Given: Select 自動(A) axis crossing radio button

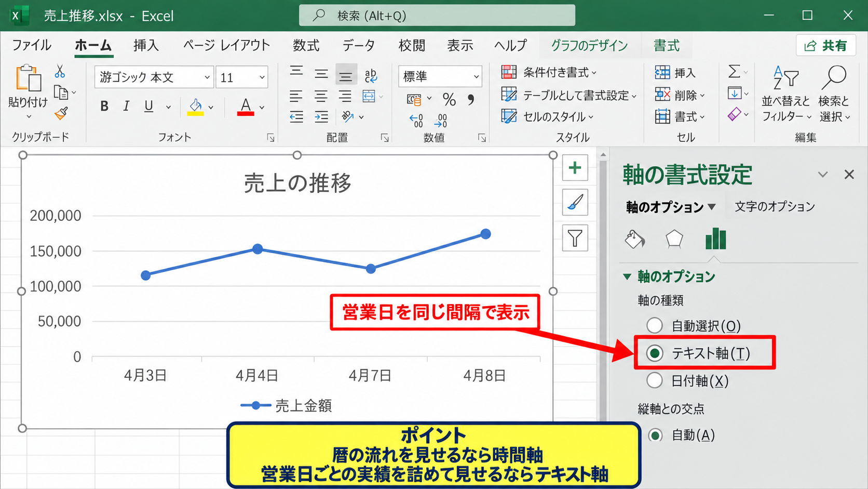Looking at the screenshot, I should click(655, 435).
